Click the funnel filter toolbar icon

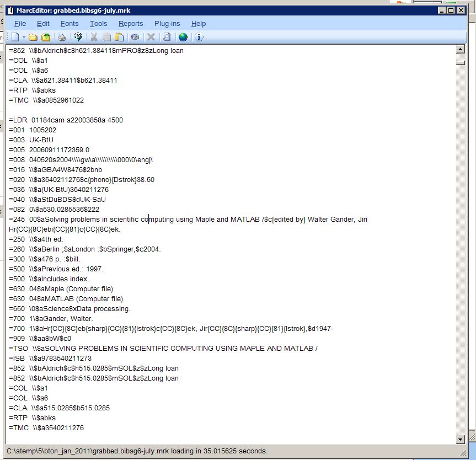[x=78, y=37]
